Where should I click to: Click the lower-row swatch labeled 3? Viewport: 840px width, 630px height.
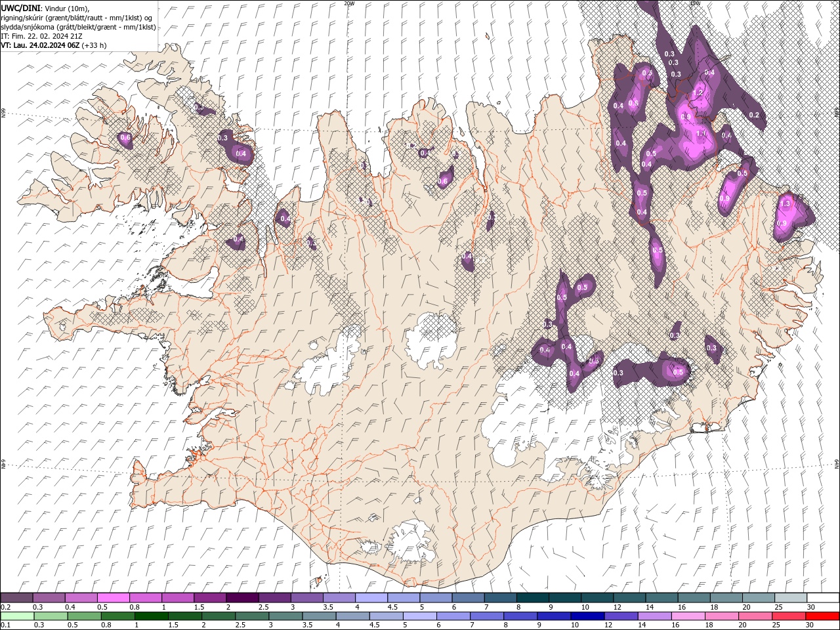point(285,616)
